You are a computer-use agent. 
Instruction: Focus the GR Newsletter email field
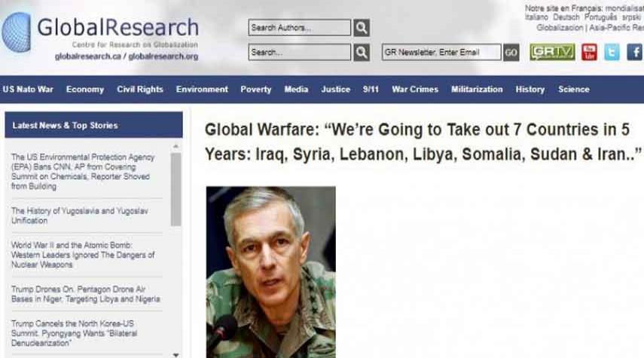pyautogui.click(x=441, y=52)
